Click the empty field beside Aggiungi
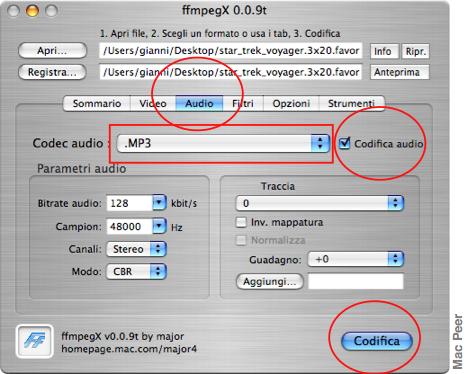Viewport: 465px width, 374px height. pyautogui.click(x=356, y=281)
